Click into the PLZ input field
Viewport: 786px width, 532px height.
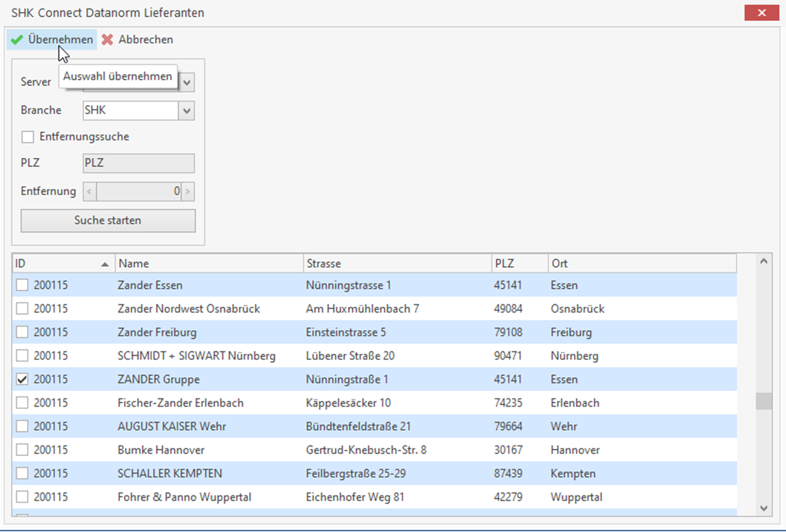(x=138, y=163)
